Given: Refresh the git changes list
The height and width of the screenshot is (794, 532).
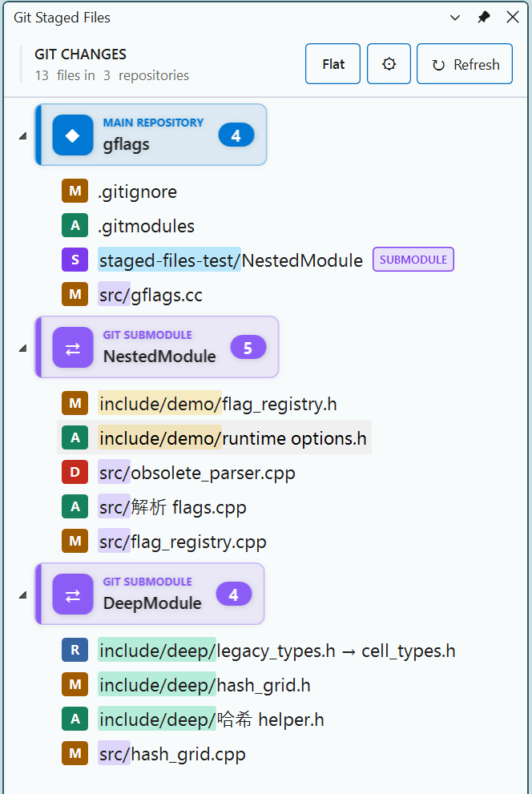Looking at the screenshot, I should click(465, 64).
